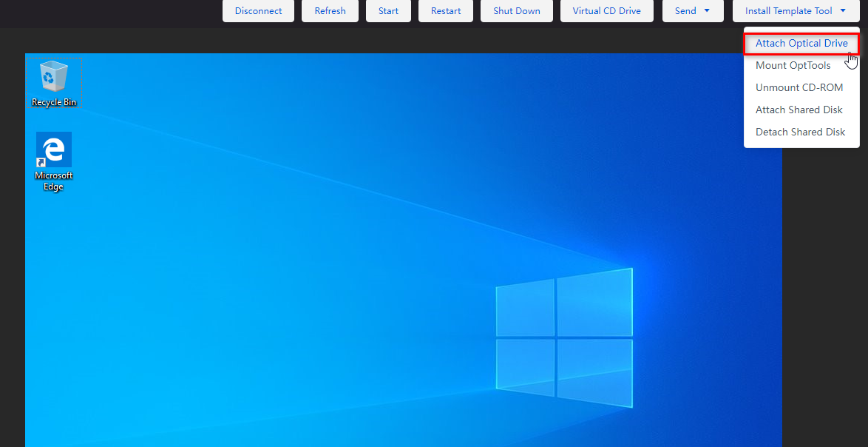868x447 pixels.
Task: Select Mount OptTools menu entry
Action: point(801,65)
